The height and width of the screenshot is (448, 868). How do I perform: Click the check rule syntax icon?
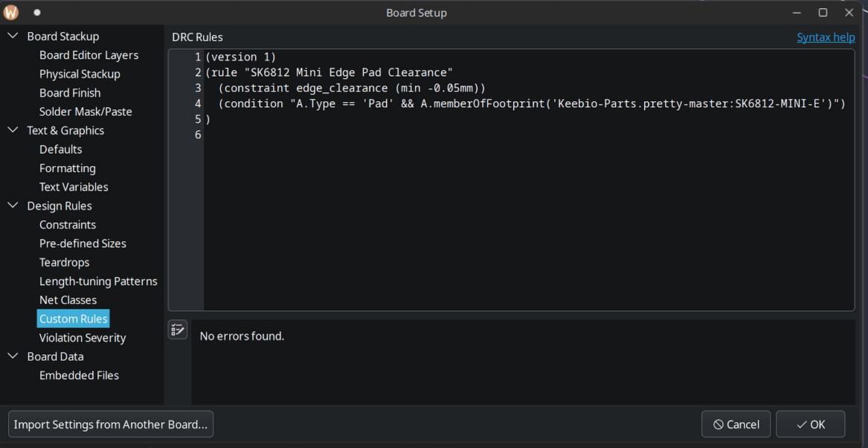(x=178, y=330)
